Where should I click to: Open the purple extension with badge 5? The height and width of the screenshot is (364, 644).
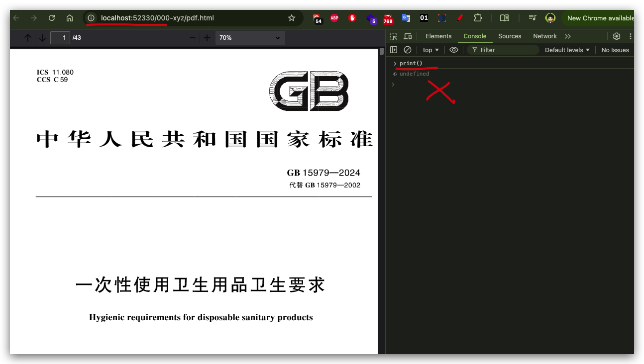pos(371,19)
